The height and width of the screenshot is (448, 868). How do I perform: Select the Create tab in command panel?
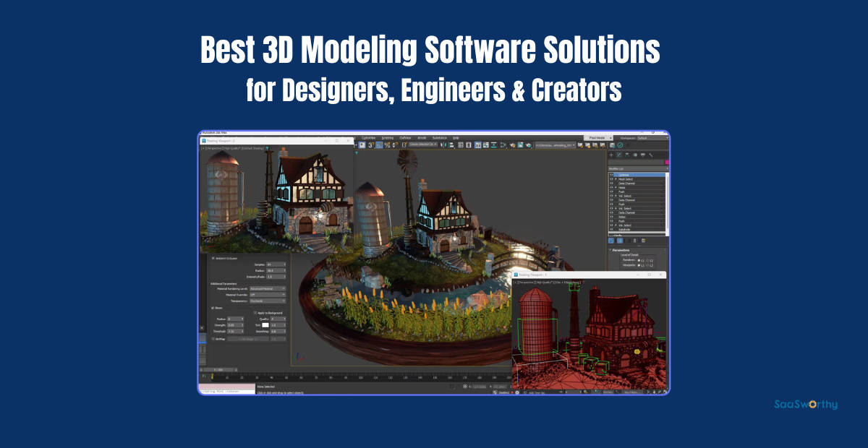click(611, 155)
